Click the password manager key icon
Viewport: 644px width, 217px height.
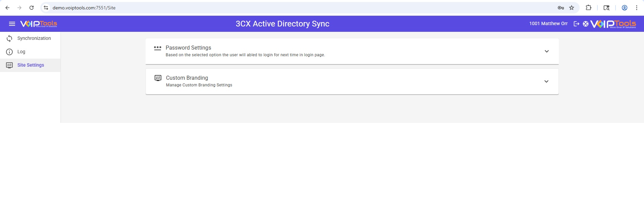click(x=560, y=8)
